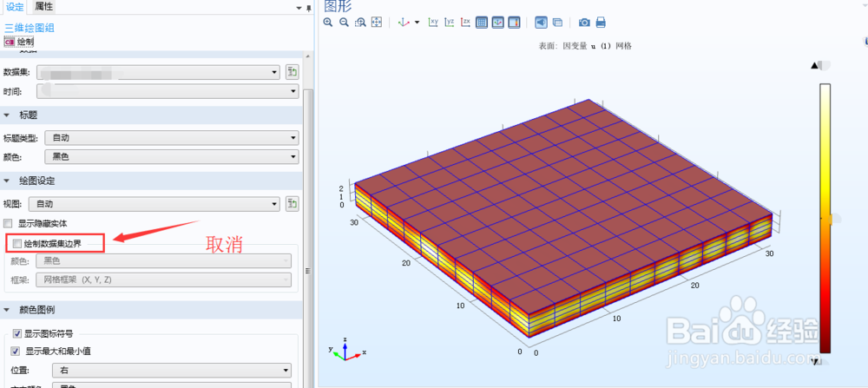Take an image snapshot with camera icon
Image resolution: width=868 pixels, height=388 pixels.
(x=584, y=23)
